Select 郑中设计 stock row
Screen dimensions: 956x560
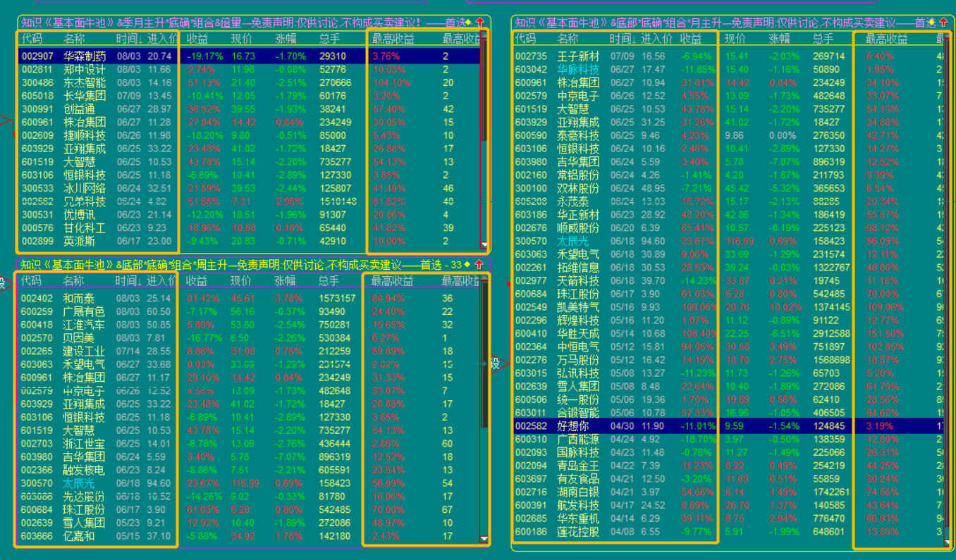click(x=250, y=69)
